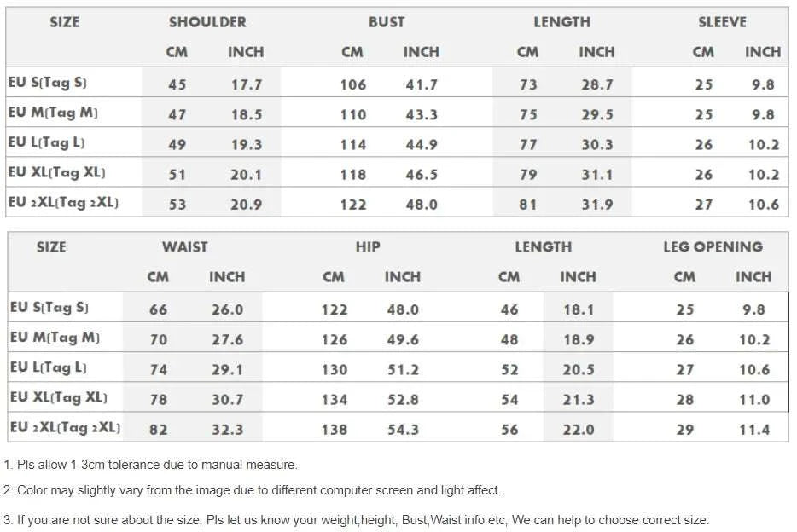Image resolution: width=797 pixels, height=532 pixels.
Task: Click the 54.3 inch hip value
Action: pyautogui.click(x=403, y=430)
